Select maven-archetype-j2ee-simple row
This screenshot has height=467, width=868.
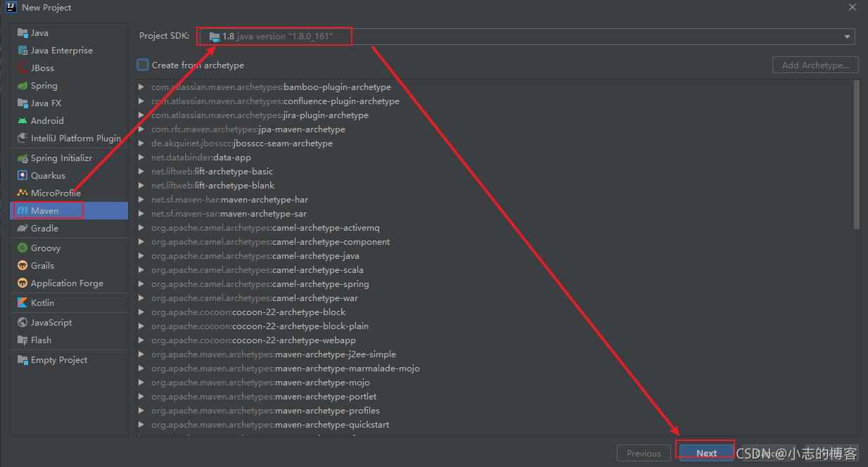click(494, 354)
